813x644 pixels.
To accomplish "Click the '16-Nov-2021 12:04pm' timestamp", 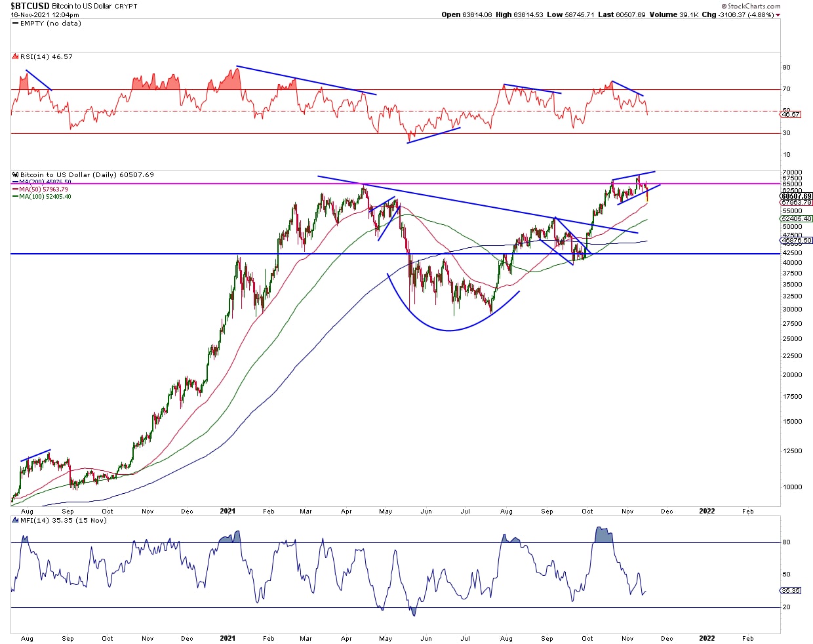I will pyautogui.click(x=45, y=14).
